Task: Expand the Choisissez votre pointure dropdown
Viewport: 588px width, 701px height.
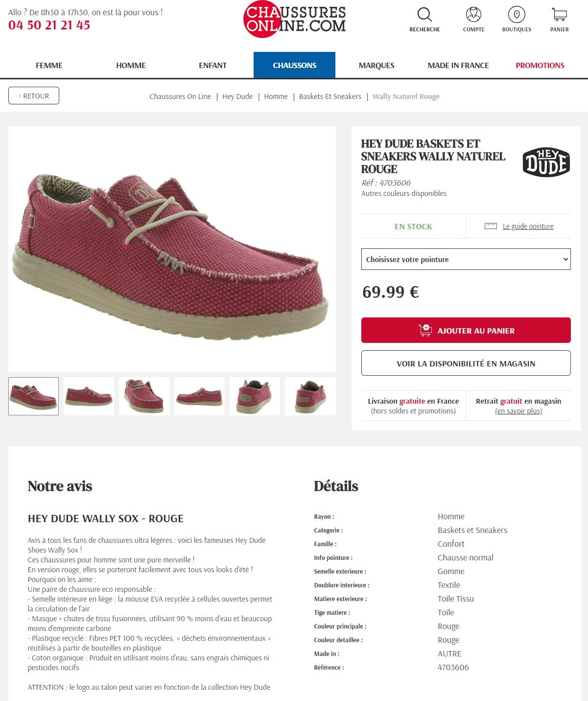Action: point(466,259)
